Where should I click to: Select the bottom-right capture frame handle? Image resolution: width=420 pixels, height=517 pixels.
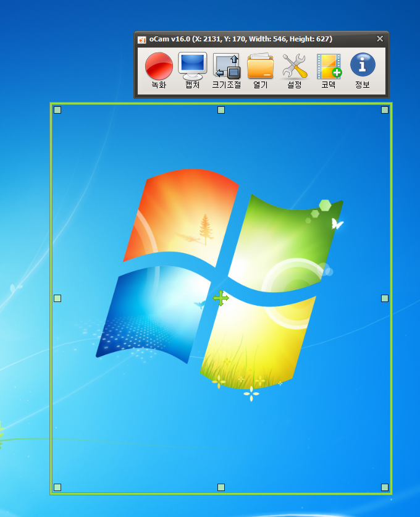pos(385,487)
